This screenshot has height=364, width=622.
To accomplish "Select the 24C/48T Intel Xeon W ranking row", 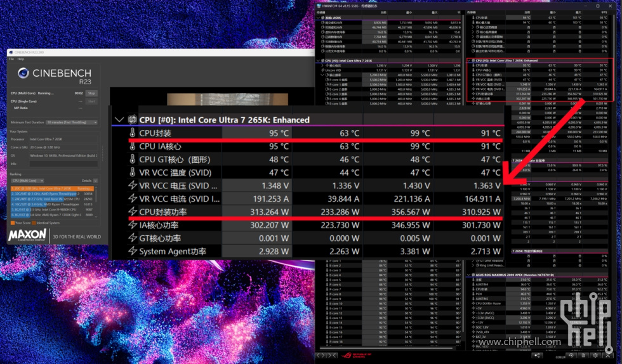I will click(x=52, y=199).
